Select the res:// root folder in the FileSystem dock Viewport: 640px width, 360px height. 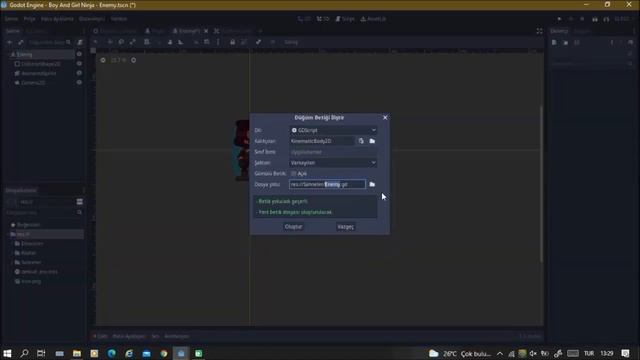pos(46,234)
